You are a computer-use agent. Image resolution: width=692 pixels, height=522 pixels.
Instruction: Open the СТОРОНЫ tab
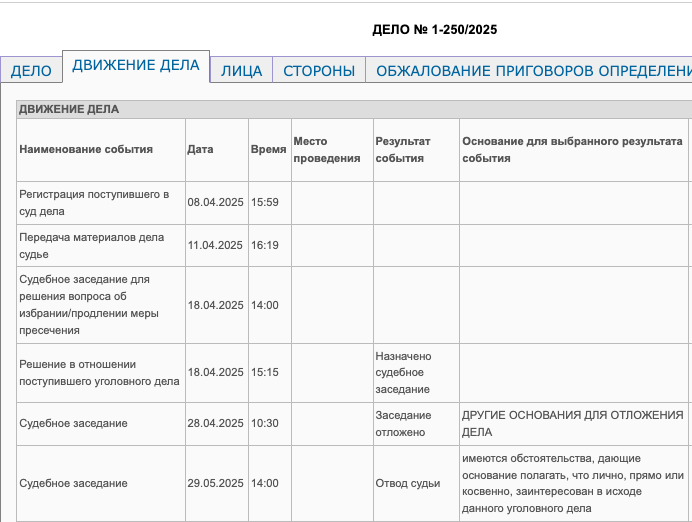(x=319, y=71)
